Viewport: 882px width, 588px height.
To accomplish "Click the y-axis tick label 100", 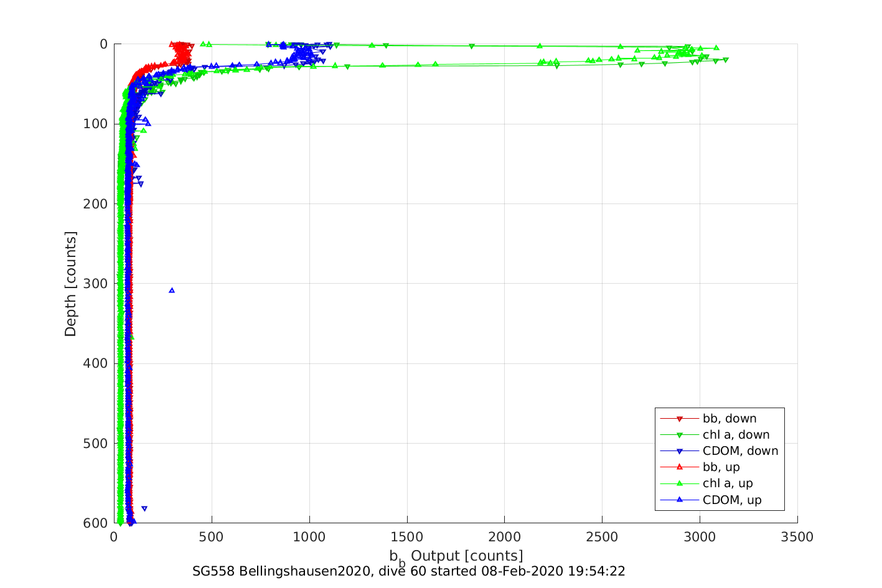I will tap(95, 124).
